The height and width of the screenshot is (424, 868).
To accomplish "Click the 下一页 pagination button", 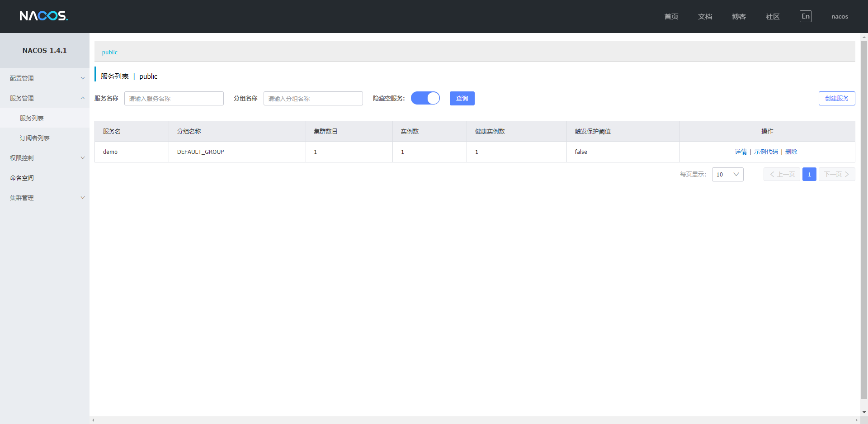I will tap(837, 174).
